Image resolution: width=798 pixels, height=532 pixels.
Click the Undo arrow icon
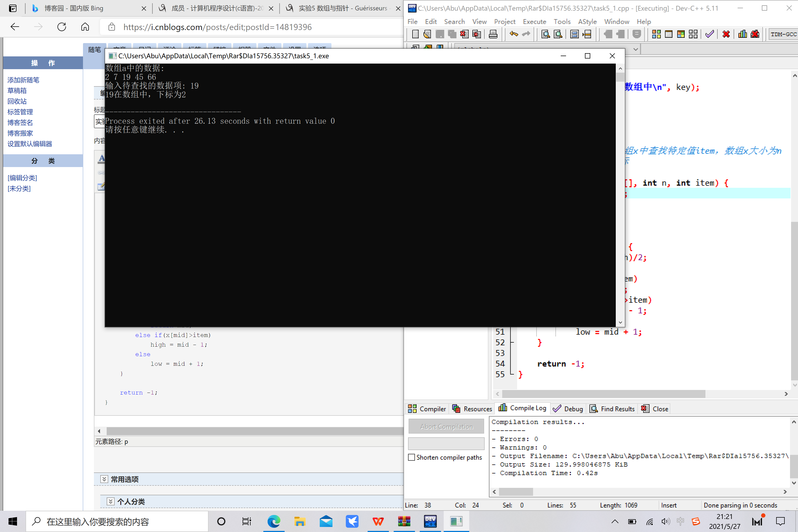(514, 34)
